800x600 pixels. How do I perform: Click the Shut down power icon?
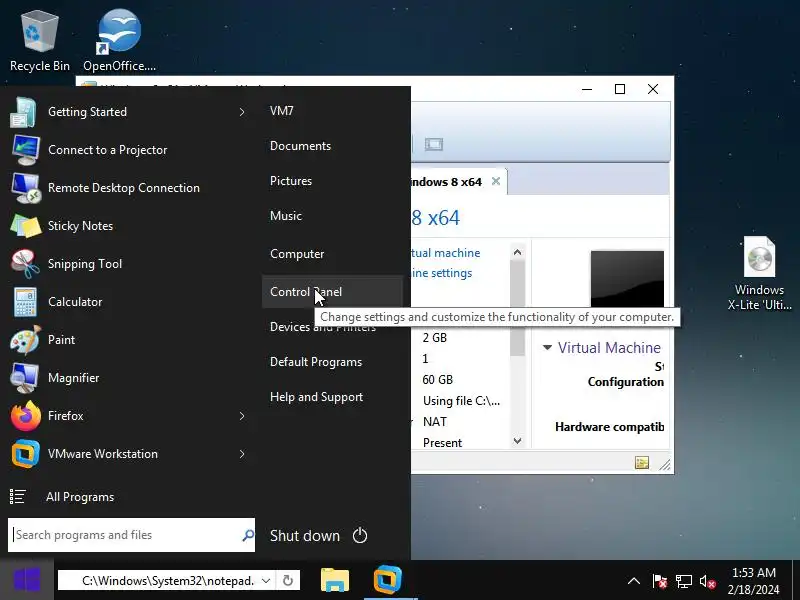click(x=360, y=536)
